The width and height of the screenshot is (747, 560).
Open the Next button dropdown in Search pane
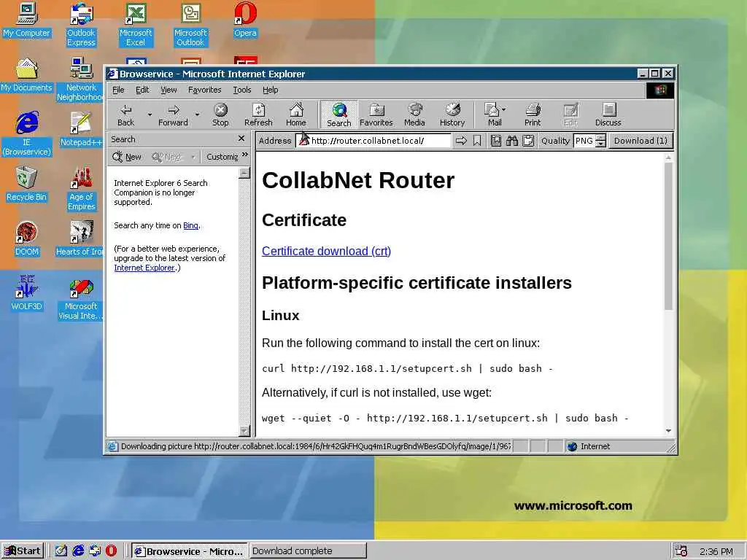click(193, 157)
